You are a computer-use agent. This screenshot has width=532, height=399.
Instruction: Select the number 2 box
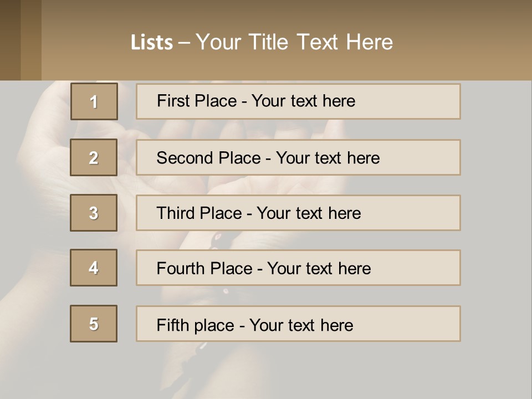coord(94,157)
